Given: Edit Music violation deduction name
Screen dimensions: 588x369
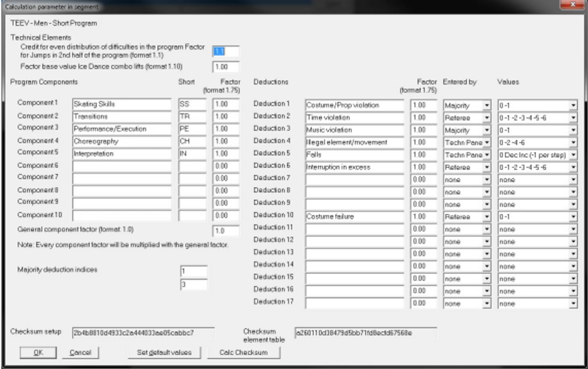Looking at the screenshot, I should coord(354,130).
